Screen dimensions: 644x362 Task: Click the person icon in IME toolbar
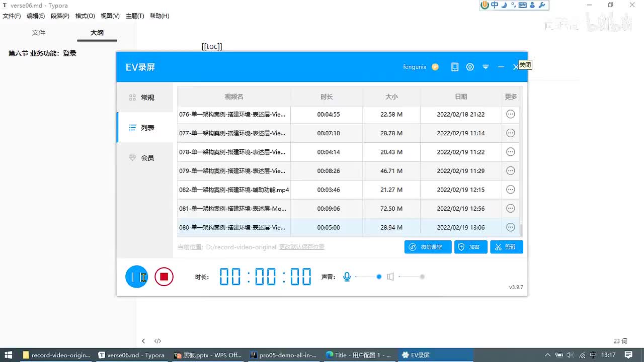tap(532, 5)
